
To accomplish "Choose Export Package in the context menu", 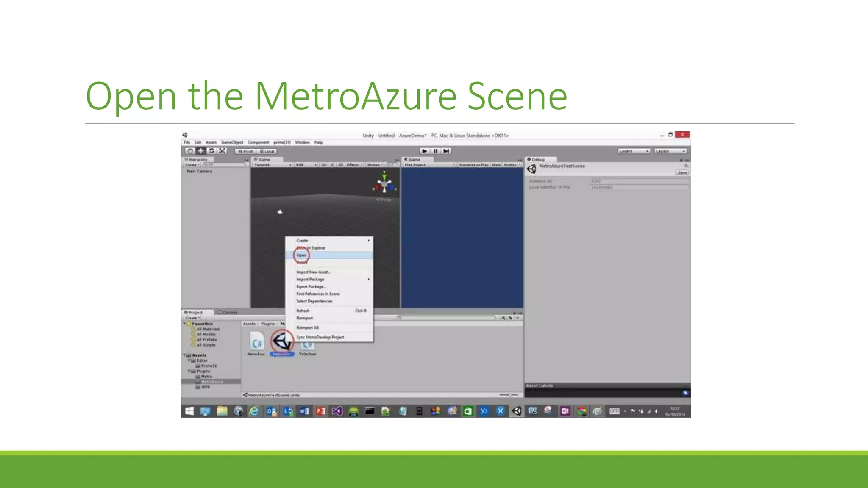I will click(x=329, y=287).
